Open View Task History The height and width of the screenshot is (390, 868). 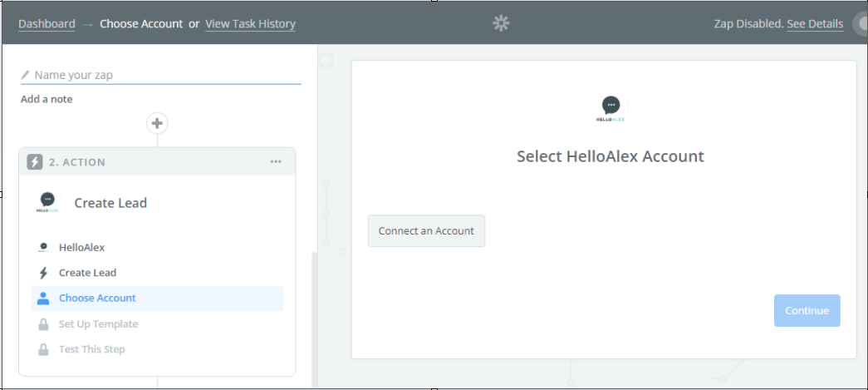click(250, 24)
